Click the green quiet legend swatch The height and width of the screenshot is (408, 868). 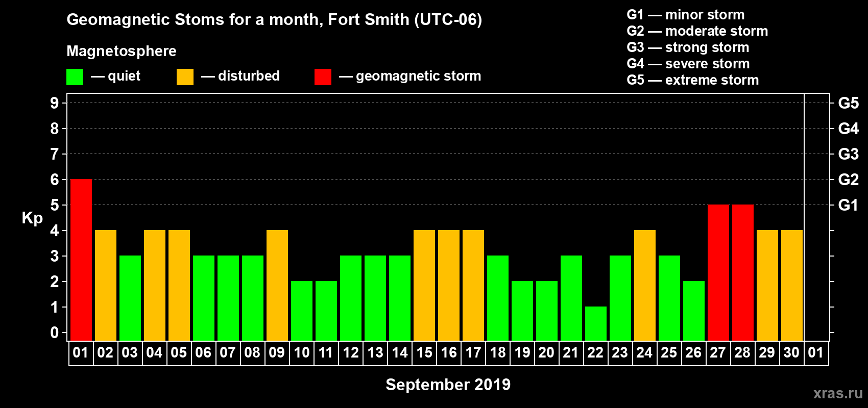[75, 77]
